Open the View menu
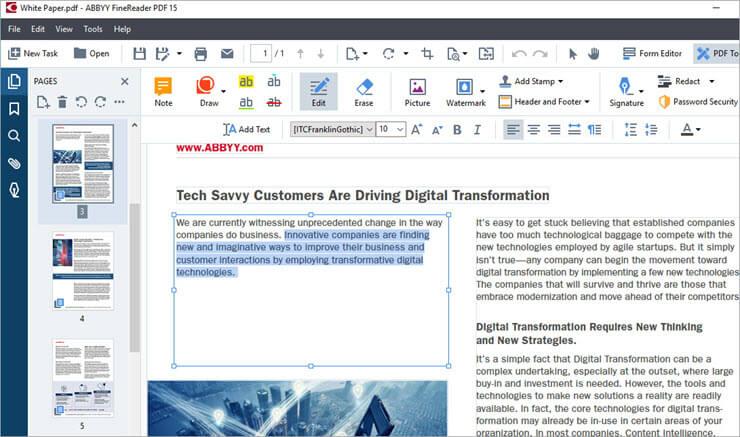This screenshot has width=740, height=437. pos(64,29)
